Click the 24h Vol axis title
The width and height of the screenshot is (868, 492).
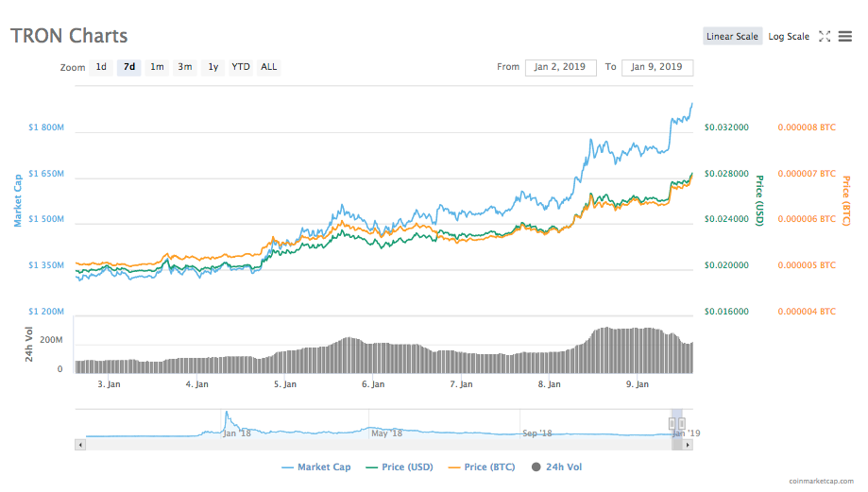(28, 345)
